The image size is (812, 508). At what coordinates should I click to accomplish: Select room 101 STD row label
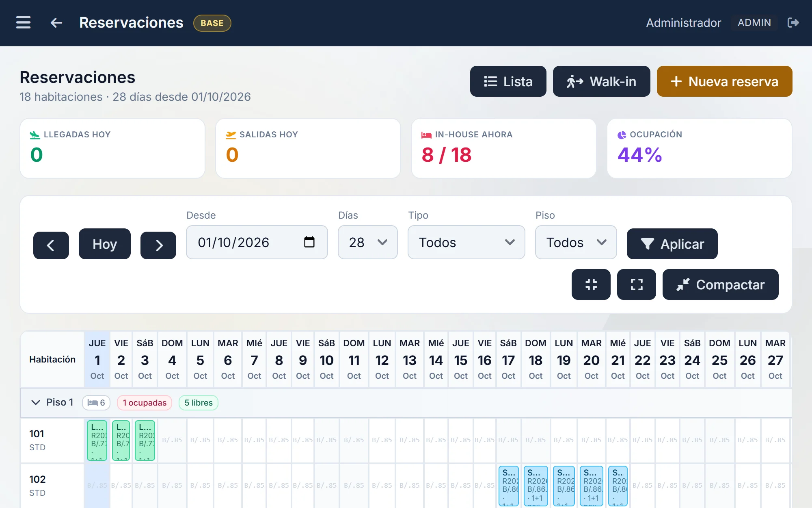(x=52, y=441)
